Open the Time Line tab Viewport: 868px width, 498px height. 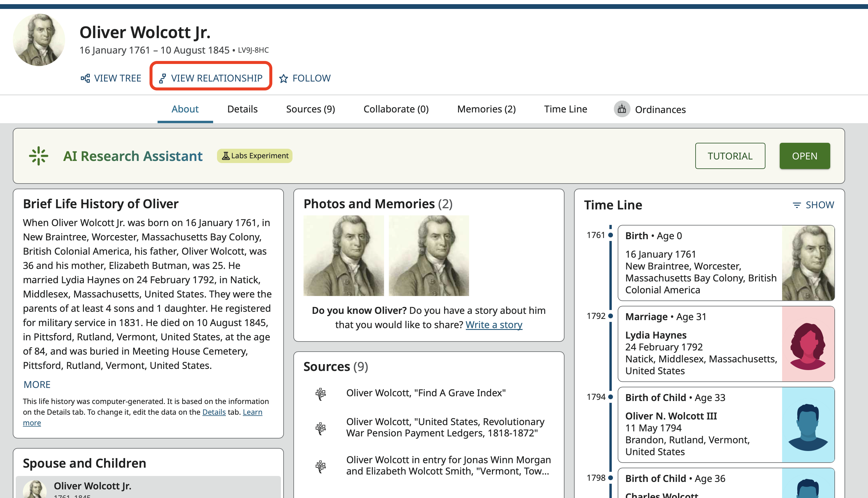tap(566, 109)
